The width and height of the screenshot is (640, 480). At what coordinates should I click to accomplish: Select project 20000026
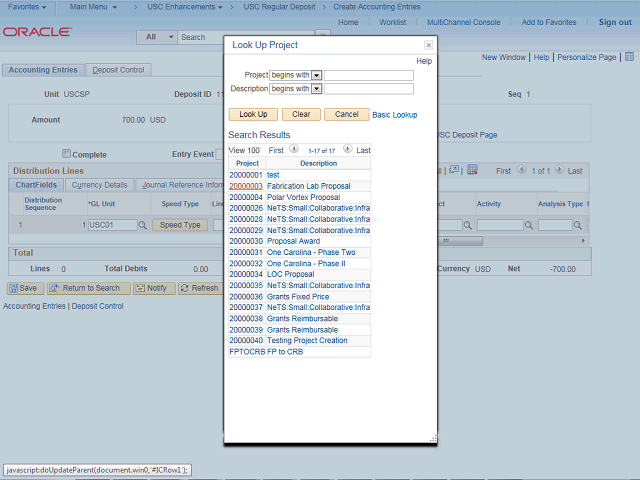(x=246, y=208)
